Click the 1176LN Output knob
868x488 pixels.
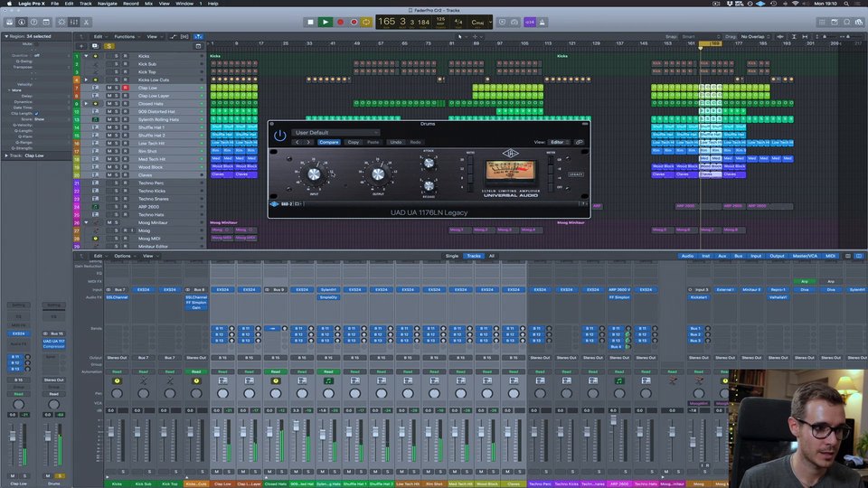(378, 174)
